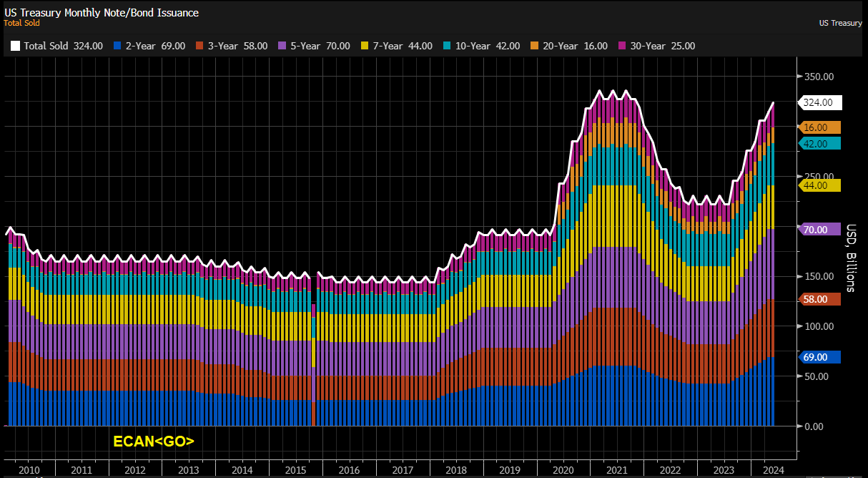Click the ECAN<GO> command text
Image resolution: width=868 pixels, height=478 pixels.
pyautogui.click(x=154, y=442)
